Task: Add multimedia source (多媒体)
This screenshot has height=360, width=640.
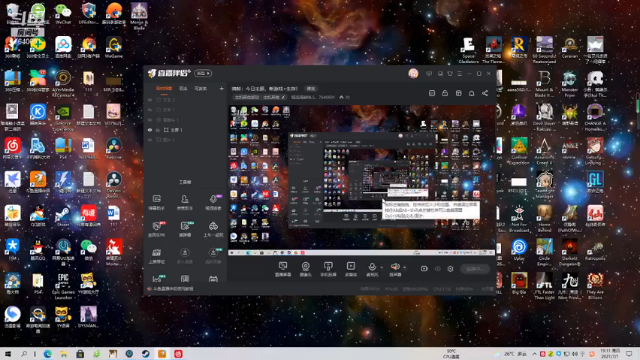Action: [351, 269]
